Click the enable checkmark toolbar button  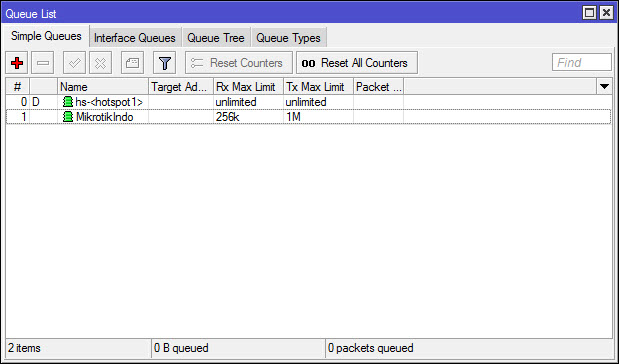pos(74,63)
